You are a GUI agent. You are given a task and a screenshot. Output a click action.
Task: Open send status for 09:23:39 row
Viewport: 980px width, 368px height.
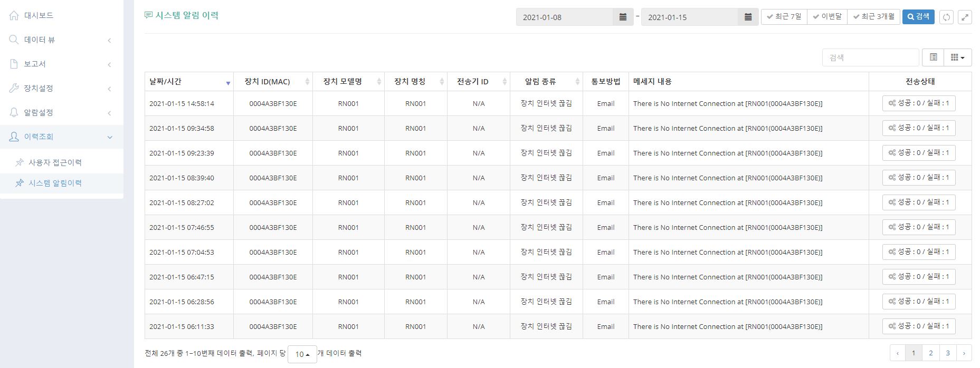[919, 153]
